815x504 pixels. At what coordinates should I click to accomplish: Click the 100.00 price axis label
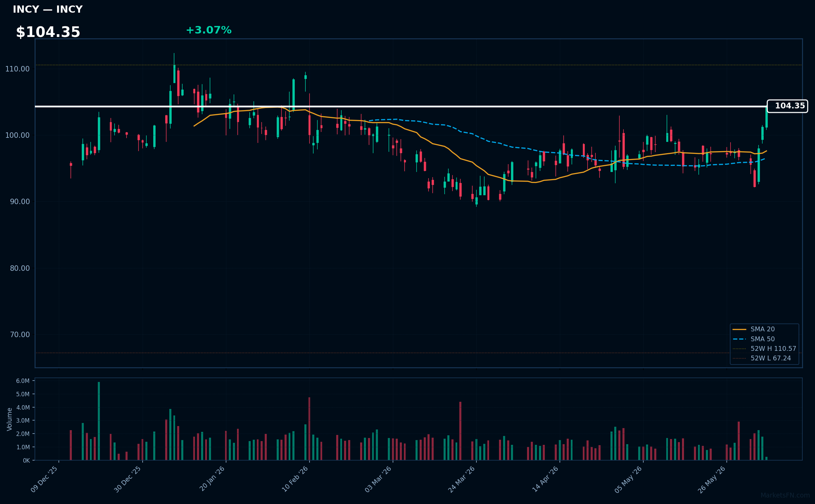point(17,135)
